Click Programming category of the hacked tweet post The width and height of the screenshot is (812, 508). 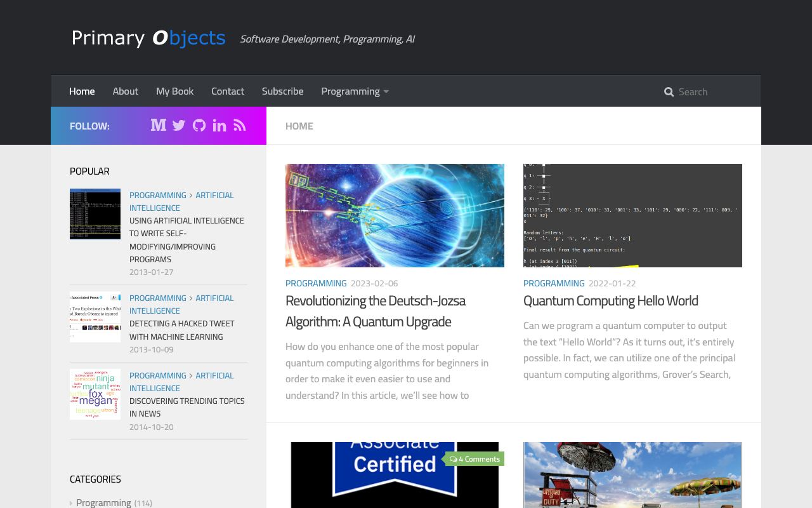[x=158, y=298]
